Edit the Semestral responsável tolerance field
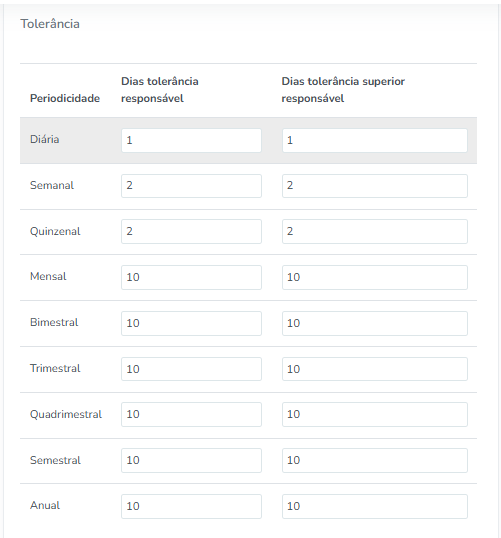501x538 pixels. tap(191, 460)
